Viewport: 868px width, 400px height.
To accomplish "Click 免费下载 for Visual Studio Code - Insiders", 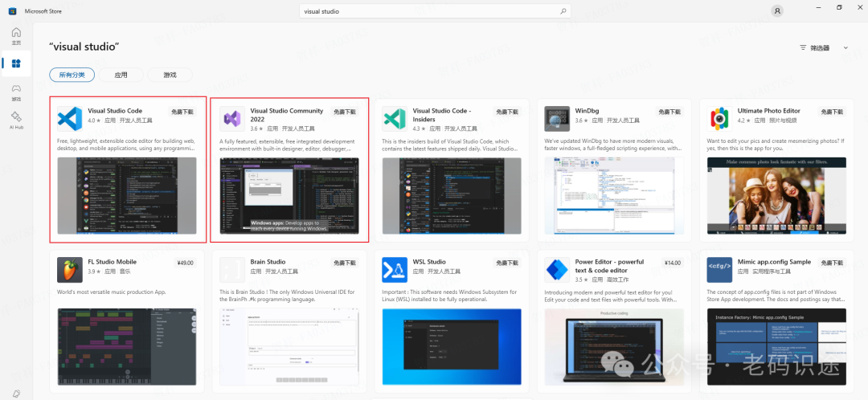I will (507, 112).
